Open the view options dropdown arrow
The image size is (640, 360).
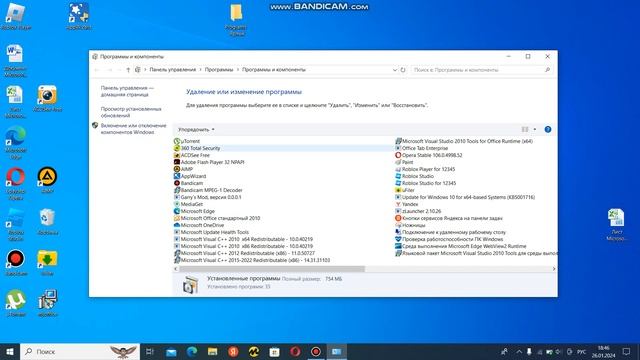tap(535, 129)
